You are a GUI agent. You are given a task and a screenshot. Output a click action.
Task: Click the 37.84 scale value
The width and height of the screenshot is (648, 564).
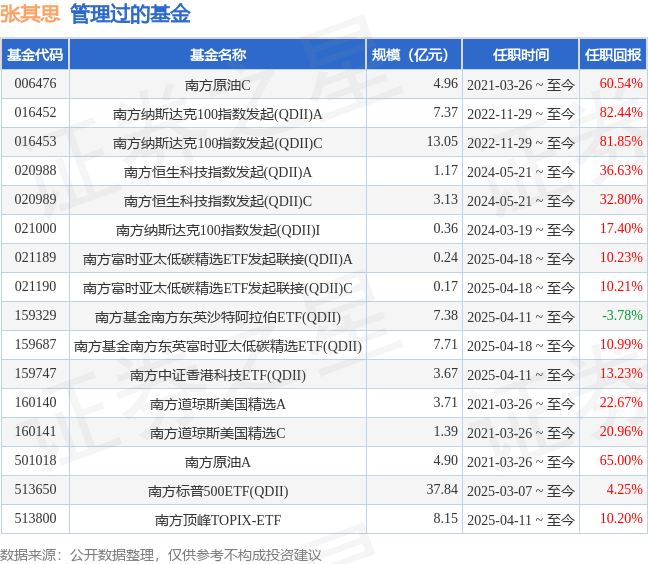[x=442, y=489]
